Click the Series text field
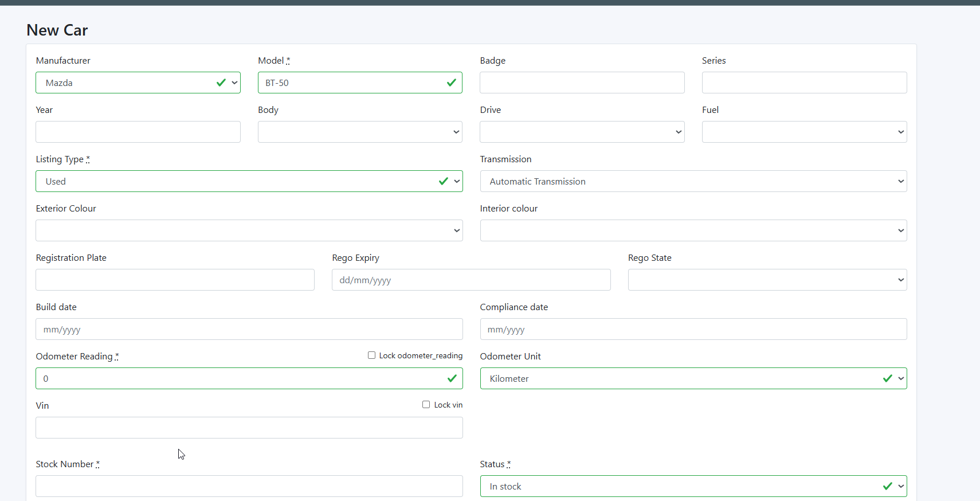The width and height of the screenshot is (980, 501). point(804,83)
